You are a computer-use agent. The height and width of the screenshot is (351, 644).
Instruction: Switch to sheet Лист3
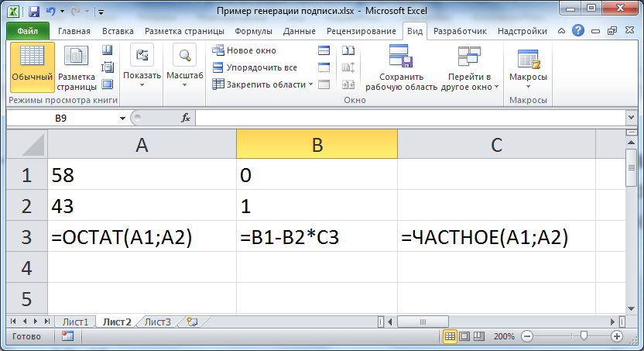(x=158, y=322)
